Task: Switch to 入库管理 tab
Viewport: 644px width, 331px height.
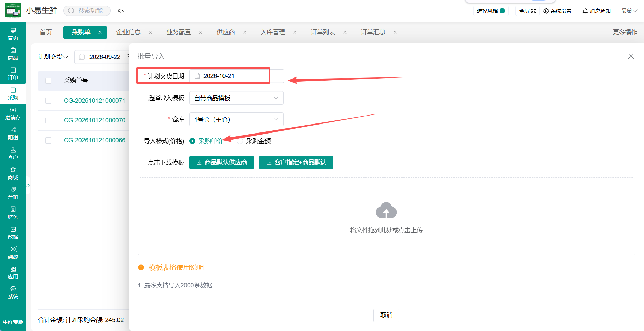Action: click(273, 32)
